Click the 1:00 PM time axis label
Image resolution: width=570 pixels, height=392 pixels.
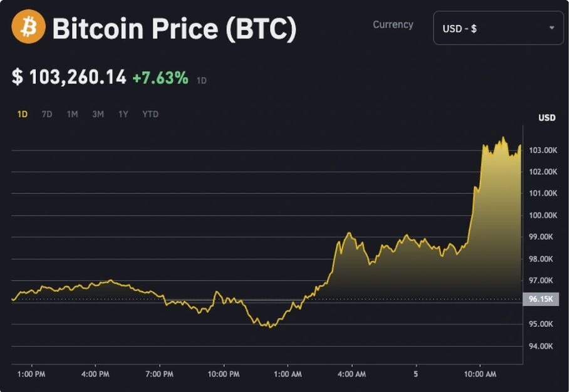pyautogui.click(x=31, y=374)
